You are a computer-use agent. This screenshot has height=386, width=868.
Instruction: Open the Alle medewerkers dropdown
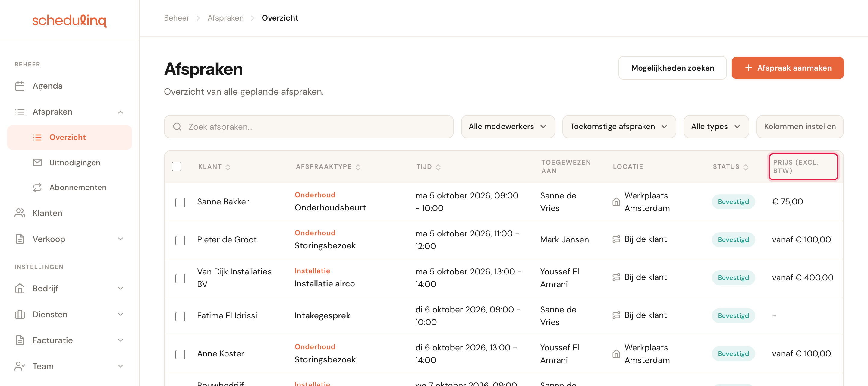click(508, 127)
